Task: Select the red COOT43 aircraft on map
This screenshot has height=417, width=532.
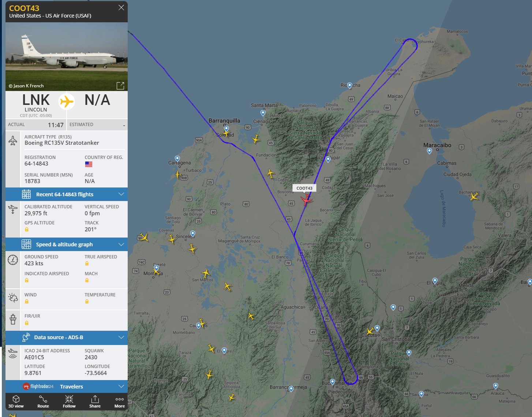Action: click(x=306, y=200)
